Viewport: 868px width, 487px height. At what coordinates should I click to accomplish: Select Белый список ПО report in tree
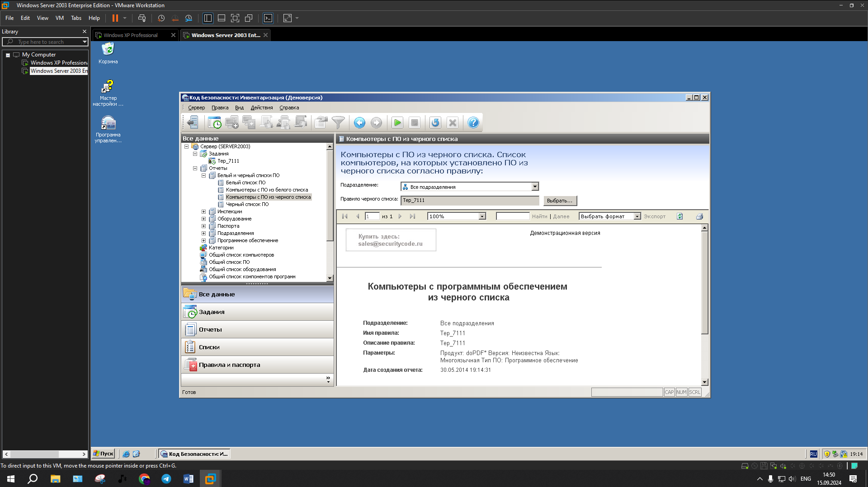[245, 183]
